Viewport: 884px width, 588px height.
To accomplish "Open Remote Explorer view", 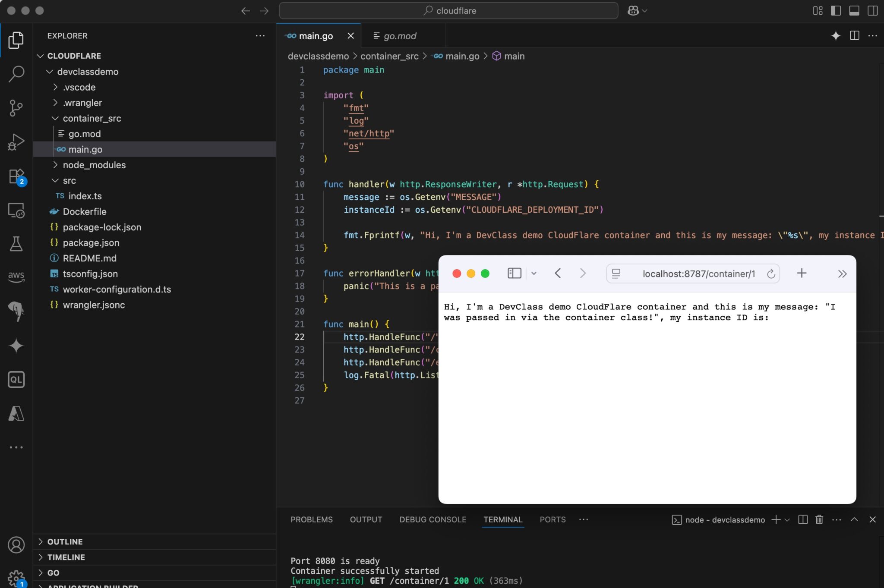I will point(16,211).
